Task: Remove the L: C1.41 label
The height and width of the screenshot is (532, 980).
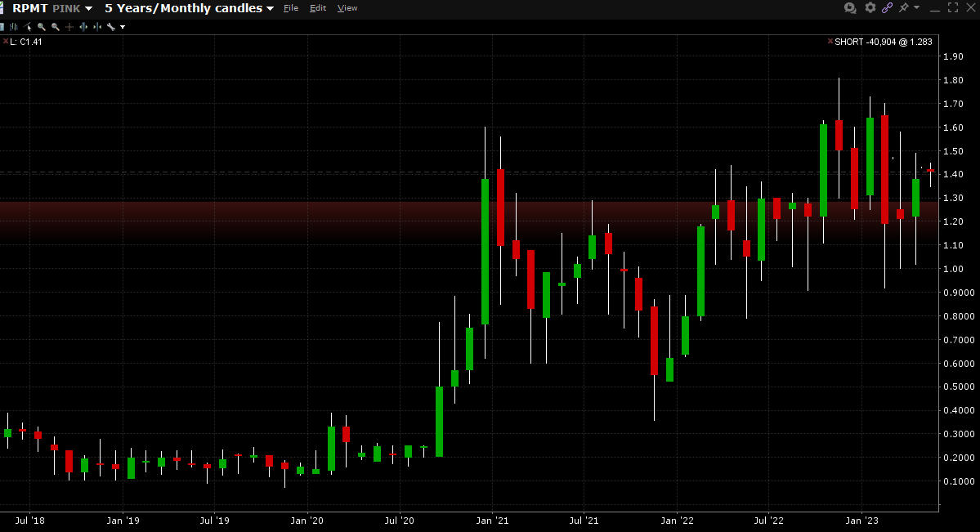Action: click(6, 41)
